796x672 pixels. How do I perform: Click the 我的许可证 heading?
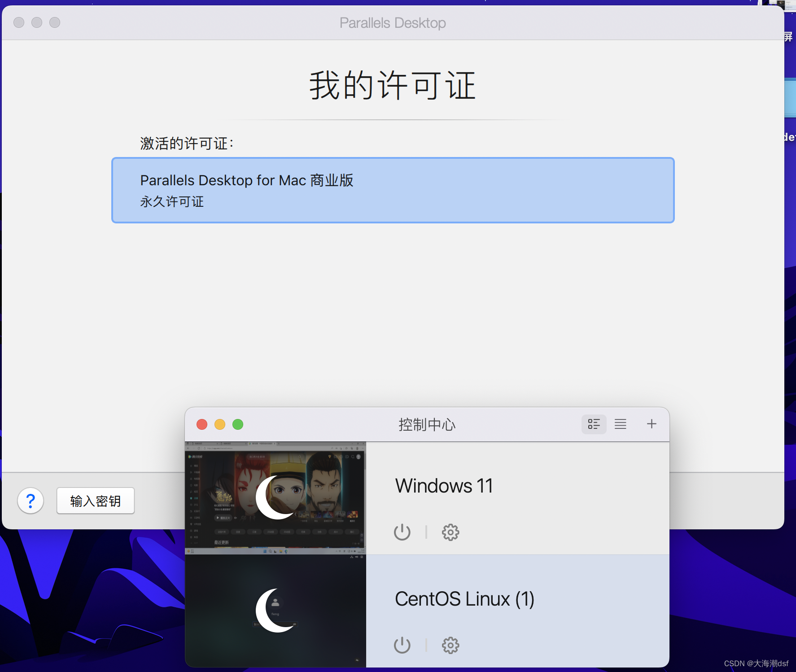393,85
